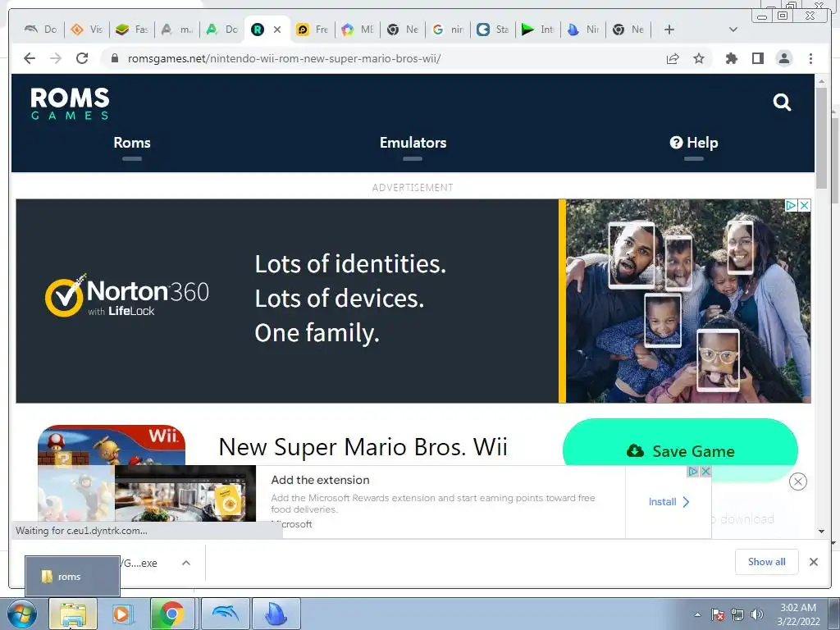Viewport: 840px width, 630px height.
Task: Click the site padlock icon
Action: (x=115, y=58)
